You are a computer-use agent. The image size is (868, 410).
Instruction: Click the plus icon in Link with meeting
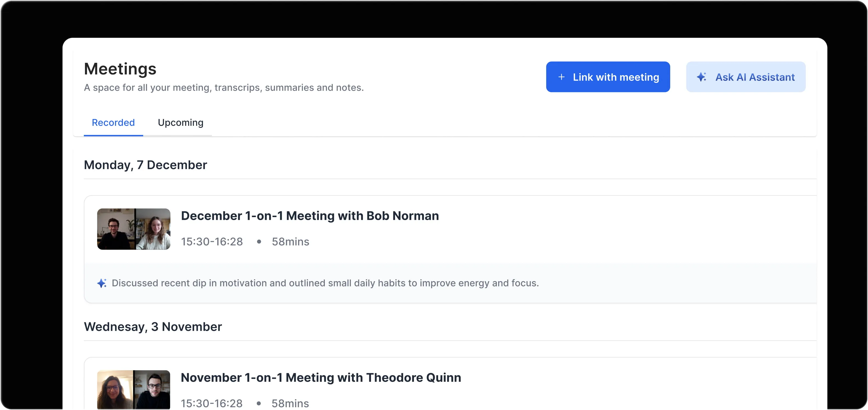coord(561,77)
